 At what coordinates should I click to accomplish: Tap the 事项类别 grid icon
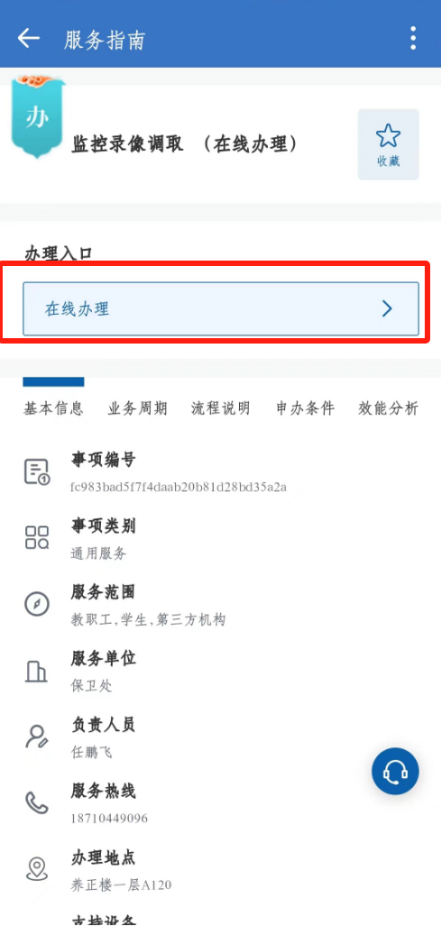click(37, 537)
